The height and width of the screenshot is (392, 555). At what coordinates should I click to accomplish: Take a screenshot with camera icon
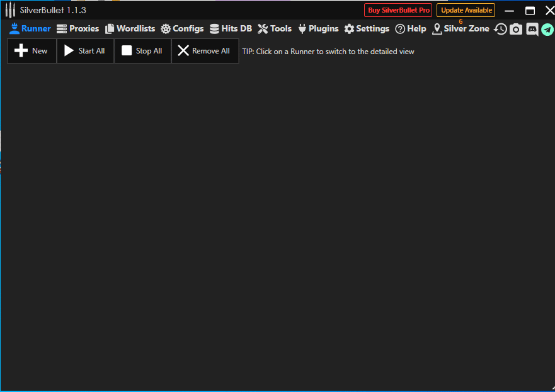pyautogui.click(x=516, y=29)
